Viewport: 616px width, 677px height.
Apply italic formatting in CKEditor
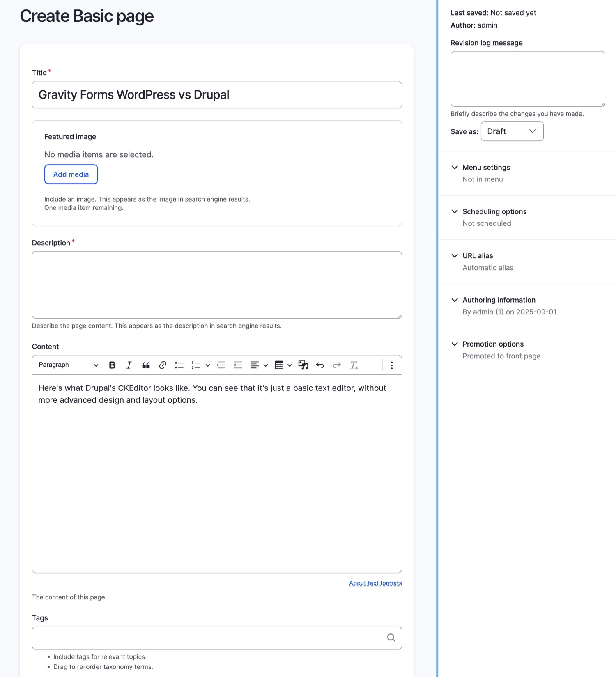click(x=129, y=365)
